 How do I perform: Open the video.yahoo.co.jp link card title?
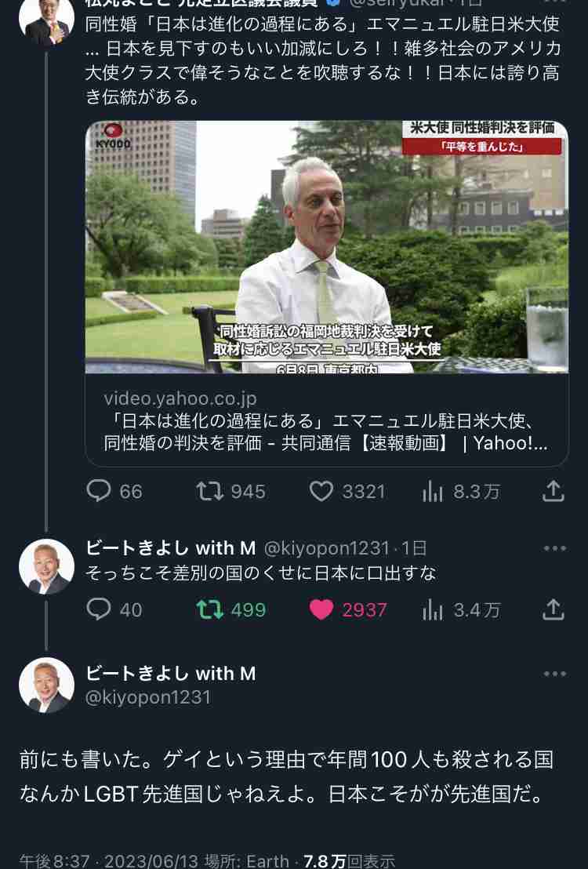click(x=326, y=431)
